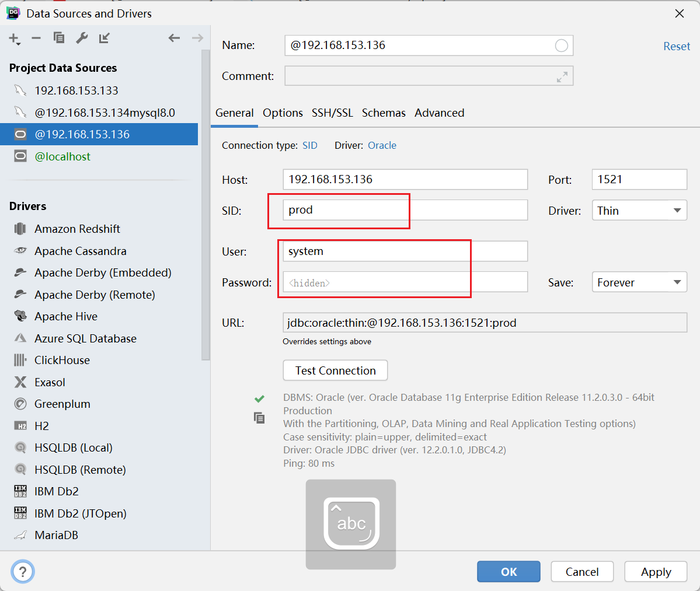Open the Save Forever dropdown
700x591 pixels.
point(639,282)
